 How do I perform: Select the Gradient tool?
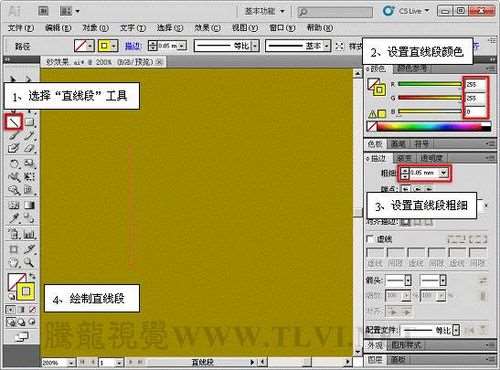pos(29,205)
